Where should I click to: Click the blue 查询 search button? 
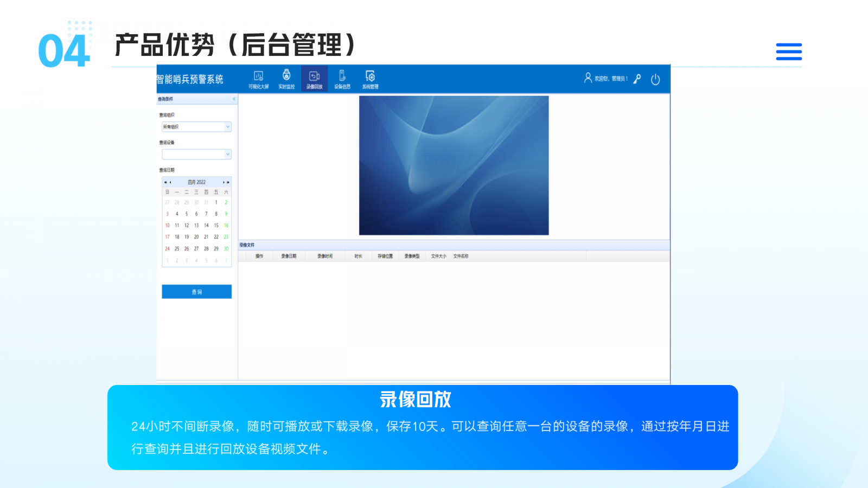(x=196, y=292)
